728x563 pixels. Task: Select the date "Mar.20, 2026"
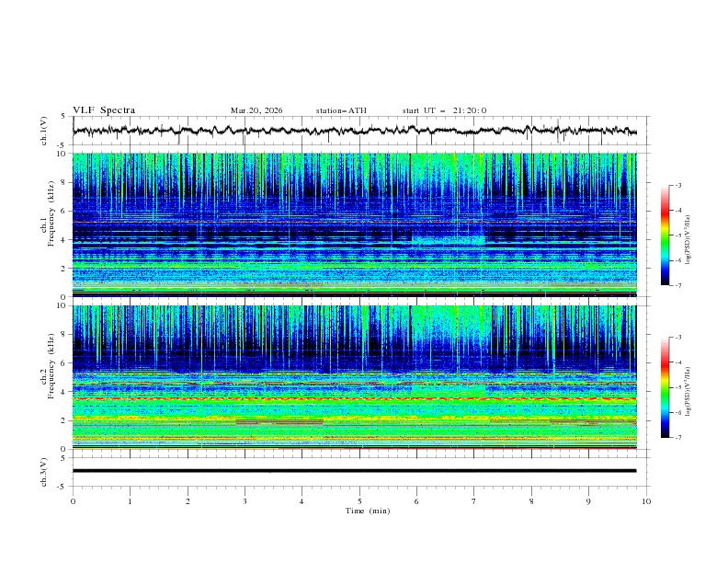tap(256, 110)
